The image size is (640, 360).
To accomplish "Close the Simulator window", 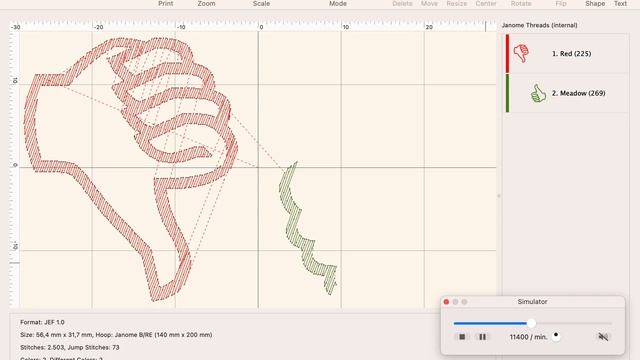I will pyautogui.click(x=446, y=302).
